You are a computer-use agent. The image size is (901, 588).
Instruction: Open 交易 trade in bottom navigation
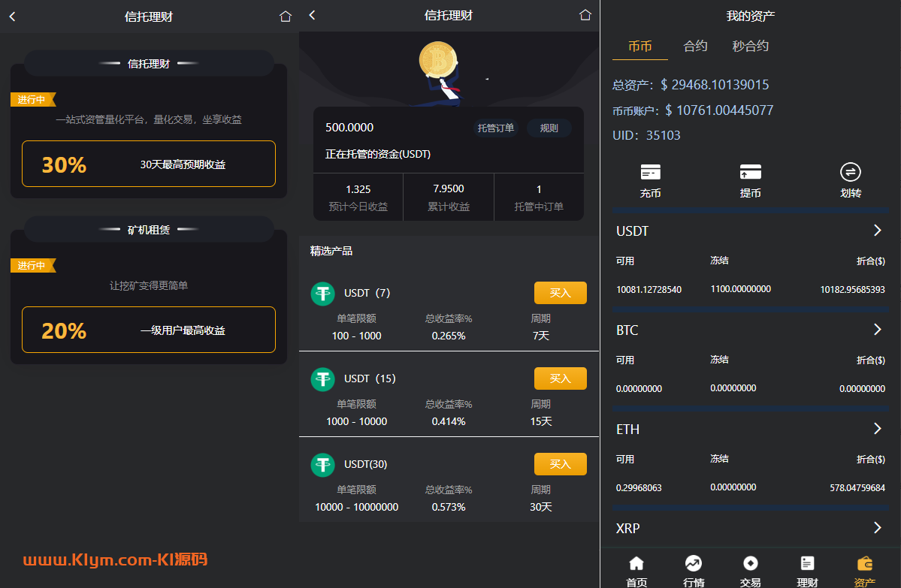click(751, 572)
